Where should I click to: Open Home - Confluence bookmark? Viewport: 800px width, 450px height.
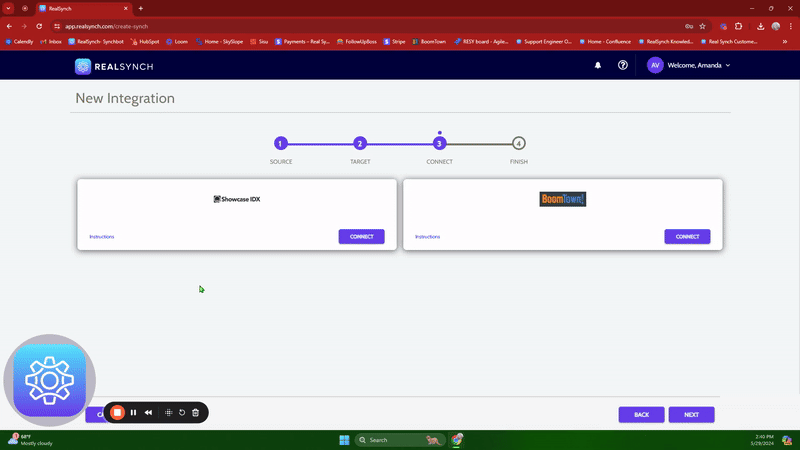point(605,42)
